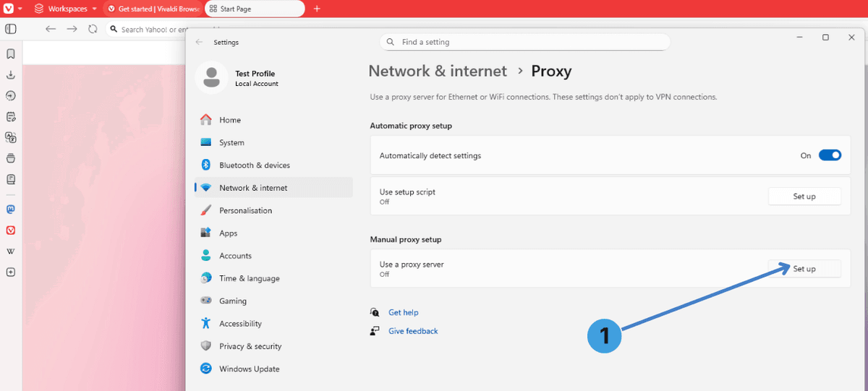This screenshot has width=868, height=391.
Task: Open Privacy & security settings
Action: pos(273,346)
